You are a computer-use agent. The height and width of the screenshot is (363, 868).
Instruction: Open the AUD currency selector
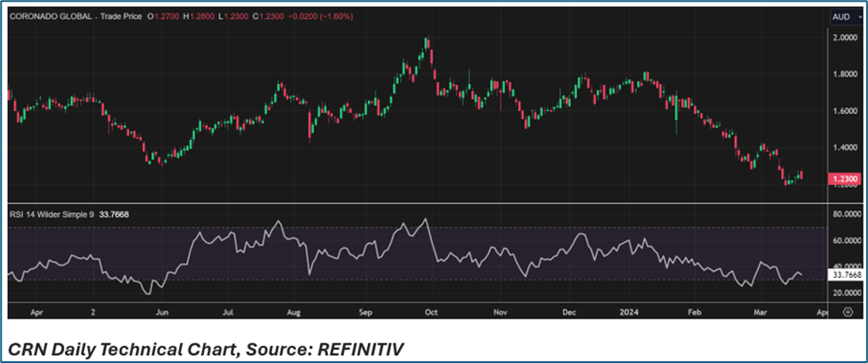click(x=841, y=16)
